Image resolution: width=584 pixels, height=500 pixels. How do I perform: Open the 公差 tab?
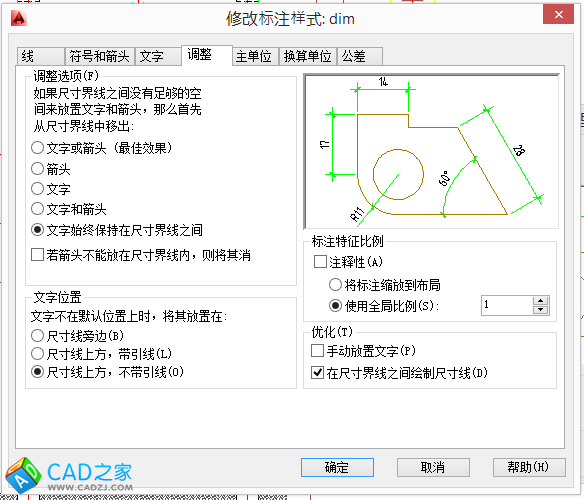pyautogui.click(x=360, y=56)
